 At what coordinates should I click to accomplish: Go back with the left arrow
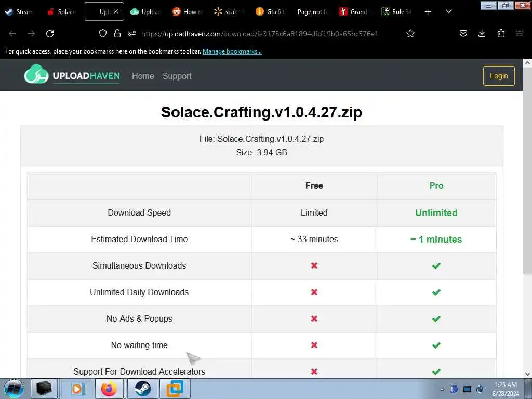12,34
